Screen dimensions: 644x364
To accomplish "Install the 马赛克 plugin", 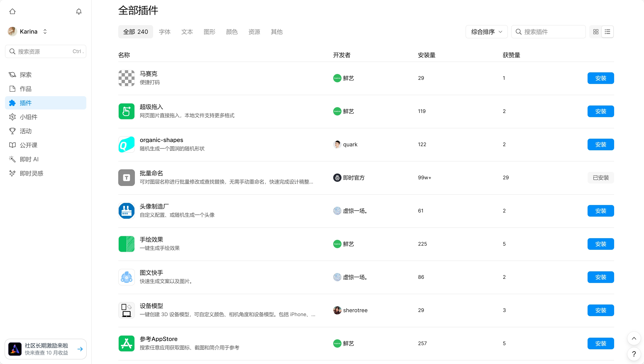I will click(x=600, y=78).
